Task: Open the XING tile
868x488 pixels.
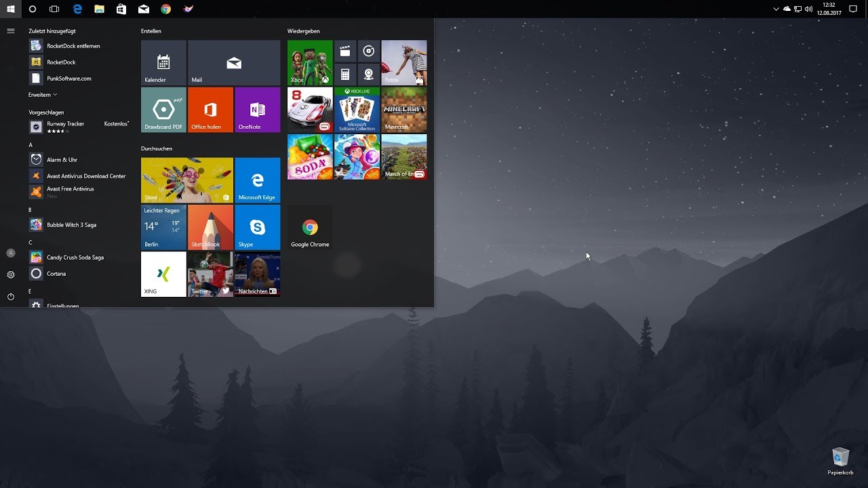Action: click(x=163, y=274)
